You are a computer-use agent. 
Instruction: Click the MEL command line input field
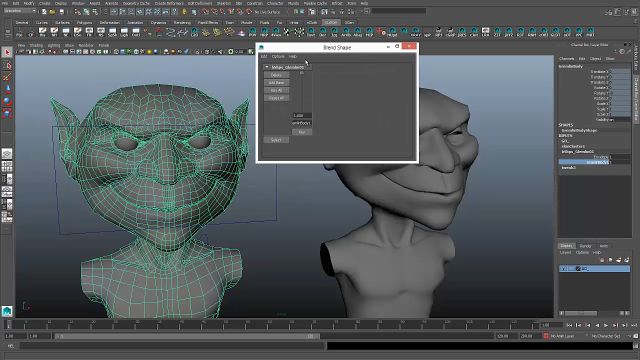click(172, 346)
